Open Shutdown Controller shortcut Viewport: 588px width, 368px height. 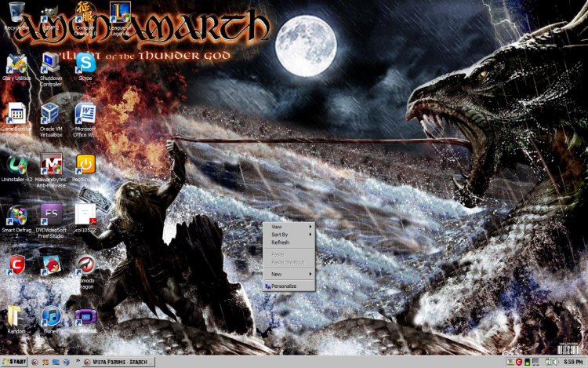click(x=51, y=70)
